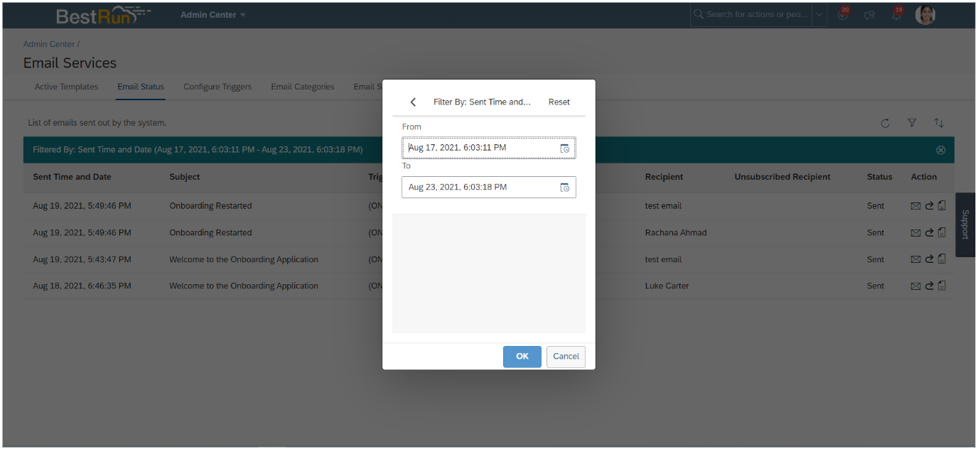Go back using the dialog's left chevron
The image size is (980, 449).
click(413, 102)
